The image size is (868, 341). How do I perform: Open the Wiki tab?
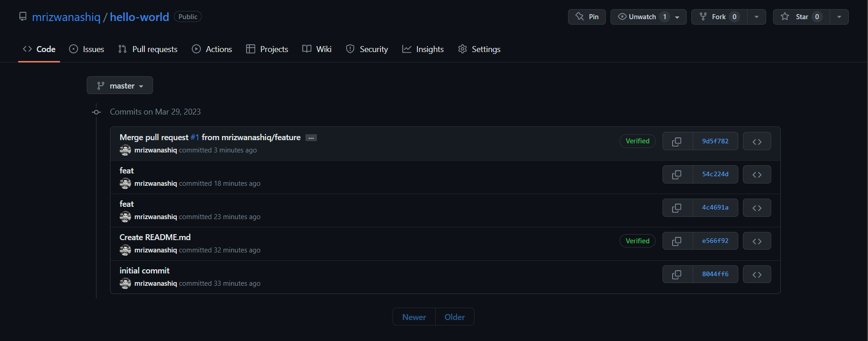317,49
